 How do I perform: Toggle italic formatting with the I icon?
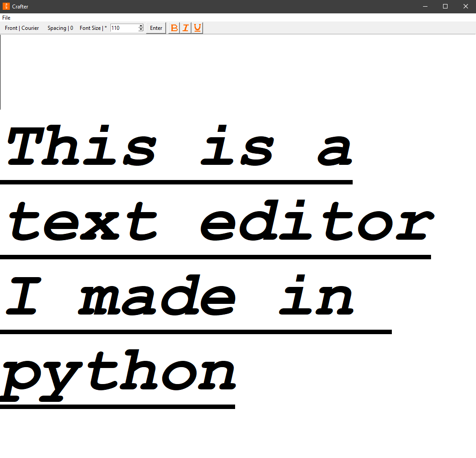(x=186, y=28)
